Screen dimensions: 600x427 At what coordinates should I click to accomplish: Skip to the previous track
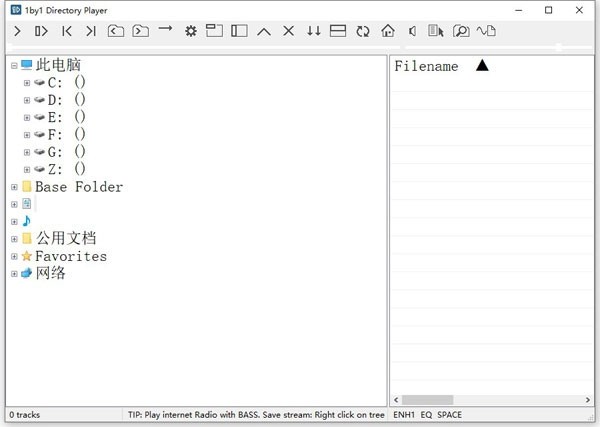[67, 32]
